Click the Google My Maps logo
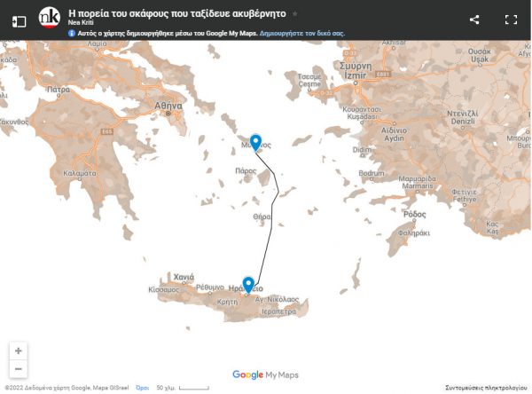 coord(265,375)
